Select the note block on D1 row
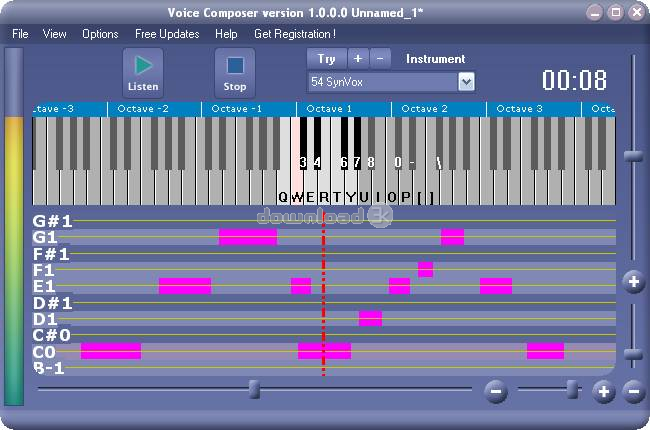Screen dimensions: 650x430 pyautogui.click(x=370, y=318)
